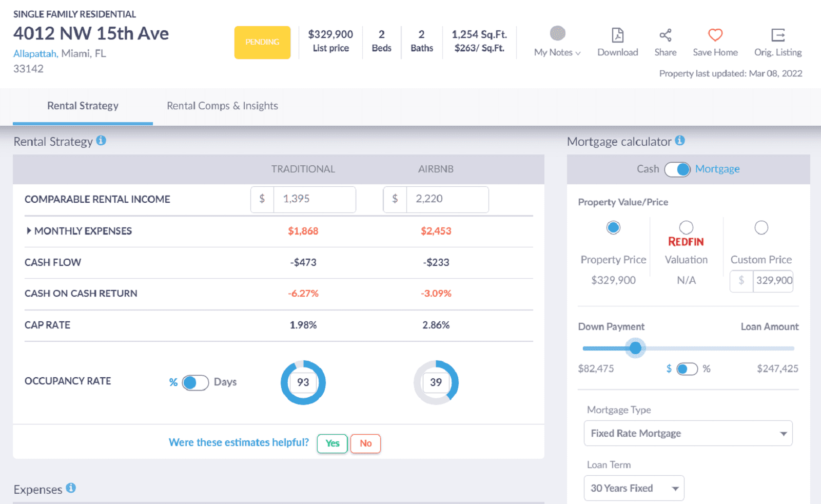
Task: Open the Mortgage Type dropdown
Action: tap(688, 433)
